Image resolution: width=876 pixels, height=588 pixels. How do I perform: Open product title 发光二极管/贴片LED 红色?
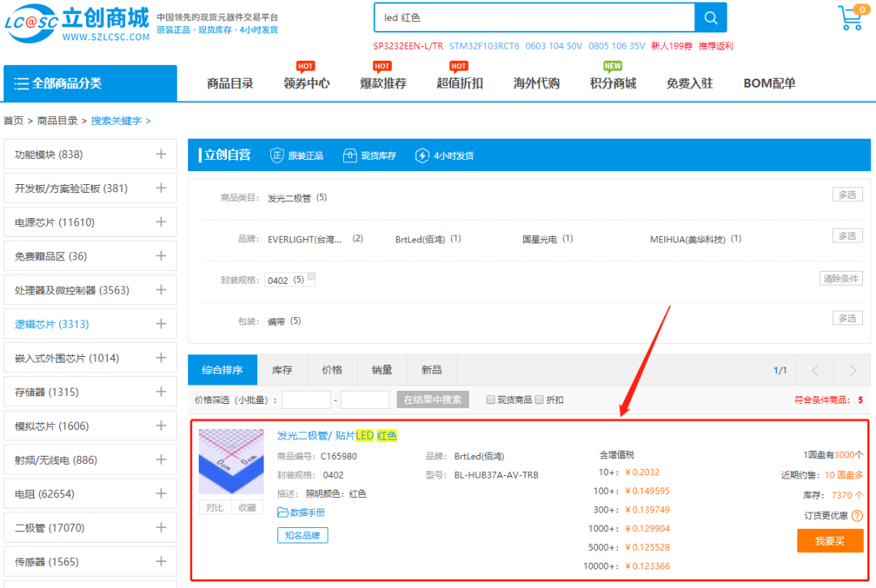tap(337, 436)
